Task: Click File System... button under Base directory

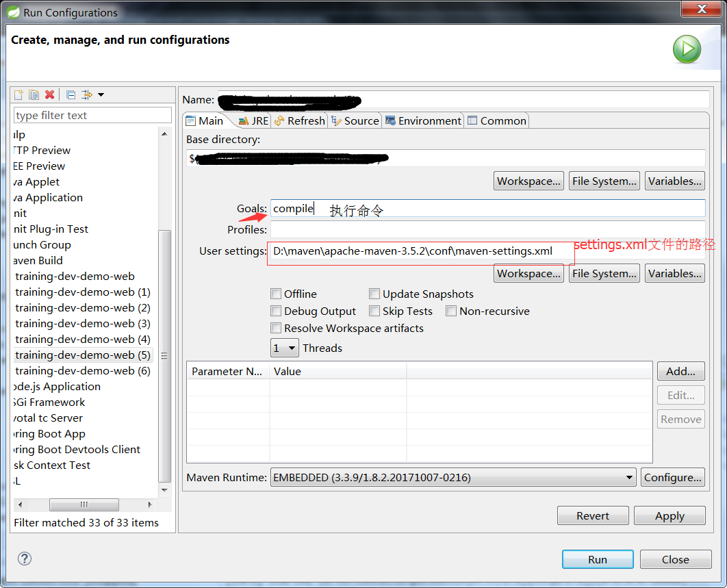Action: (604, 181)
